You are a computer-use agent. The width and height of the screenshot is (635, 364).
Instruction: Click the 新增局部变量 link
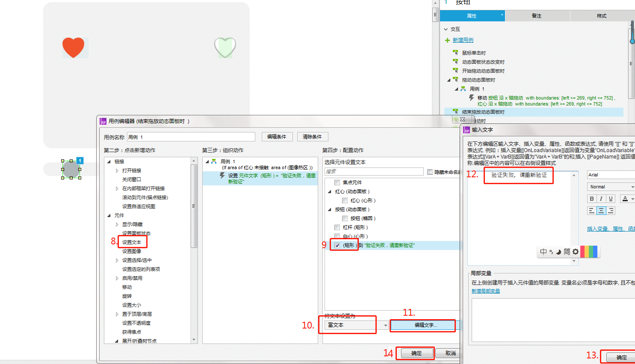pos(486,291)
